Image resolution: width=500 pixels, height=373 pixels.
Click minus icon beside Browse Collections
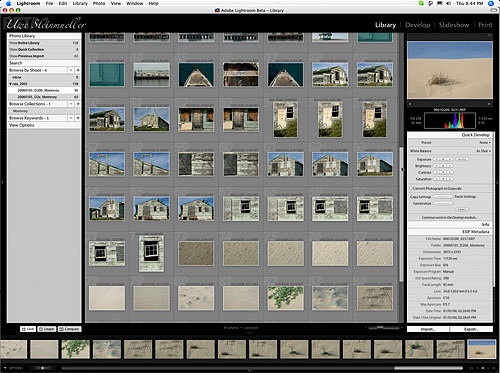tap(71, 104)
